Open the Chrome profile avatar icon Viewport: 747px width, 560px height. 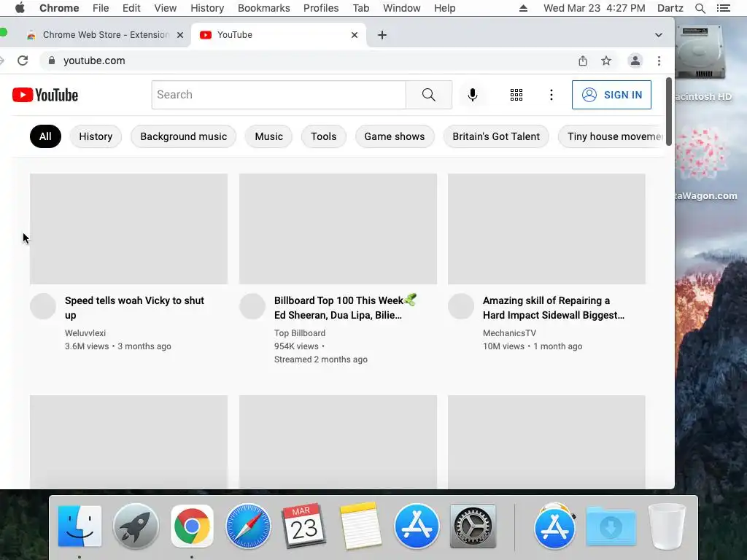(635, 61)
